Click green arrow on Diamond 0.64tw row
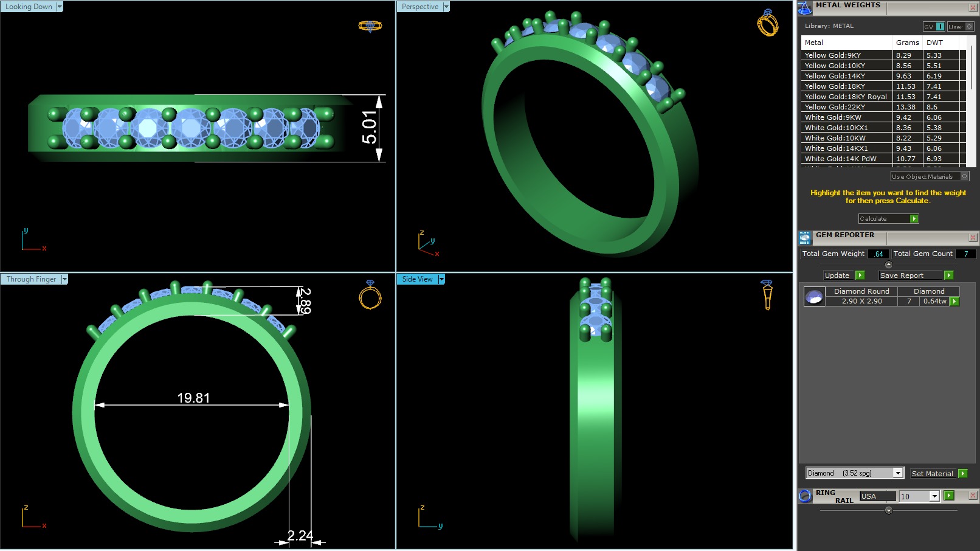 (954, 302)
